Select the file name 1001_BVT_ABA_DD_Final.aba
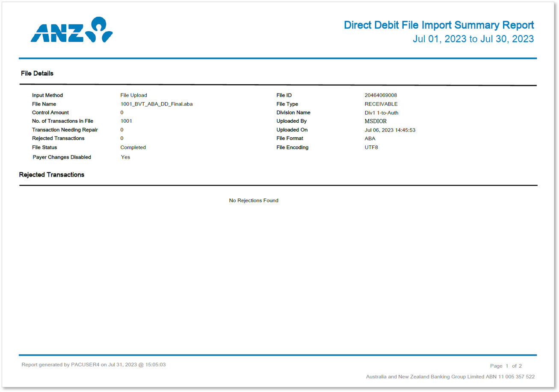559x392 pixels. tap(157, 104)
